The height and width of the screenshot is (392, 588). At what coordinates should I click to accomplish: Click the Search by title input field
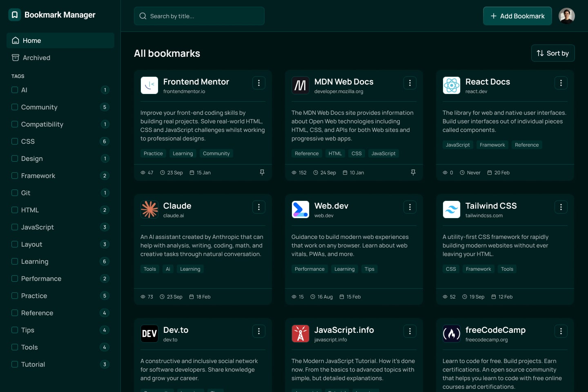199,16
